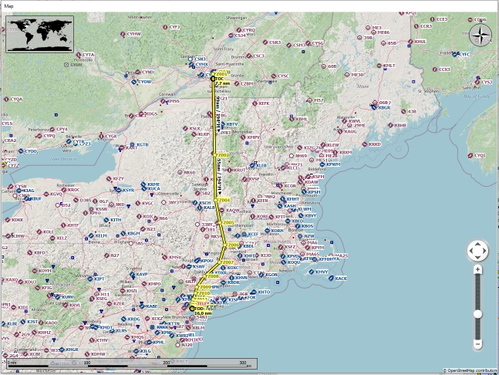The width and height of the screenshot is (499, 375).
Task: Select the Z0005 waypoint label
Action: (x=228, y=222)
